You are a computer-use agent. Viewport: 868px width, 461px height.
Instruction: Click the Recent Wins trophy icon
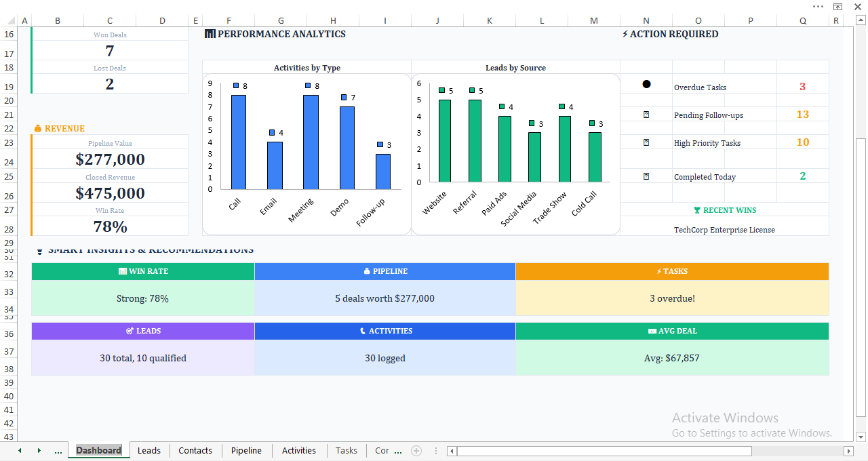(697, 210)
